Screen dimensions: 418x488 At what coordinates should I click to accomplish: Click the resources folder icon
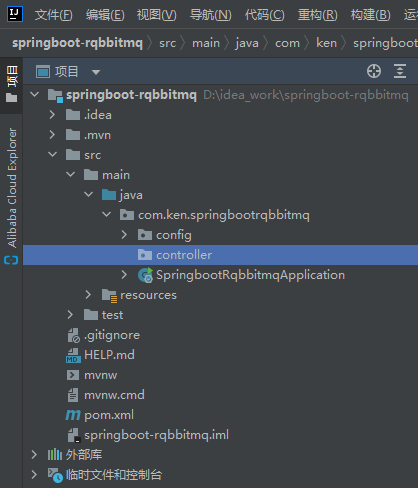pyautogui.click(x=109, y=296)
